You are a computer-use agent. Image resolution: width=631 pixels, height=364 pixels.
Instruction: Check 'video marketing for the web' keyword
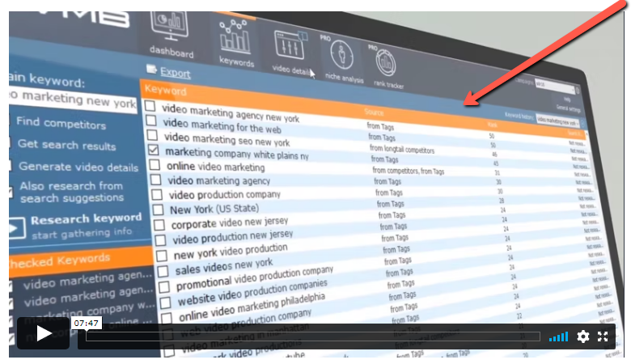(x=151, y=121)
